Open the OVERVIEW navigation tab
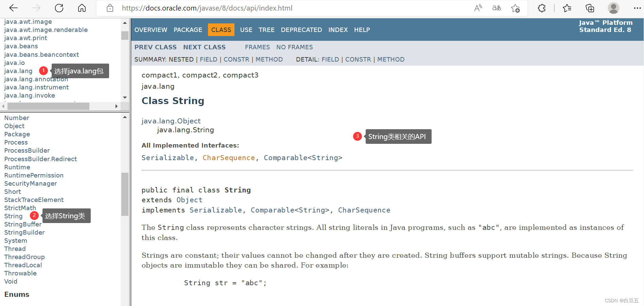 [151, 30]
